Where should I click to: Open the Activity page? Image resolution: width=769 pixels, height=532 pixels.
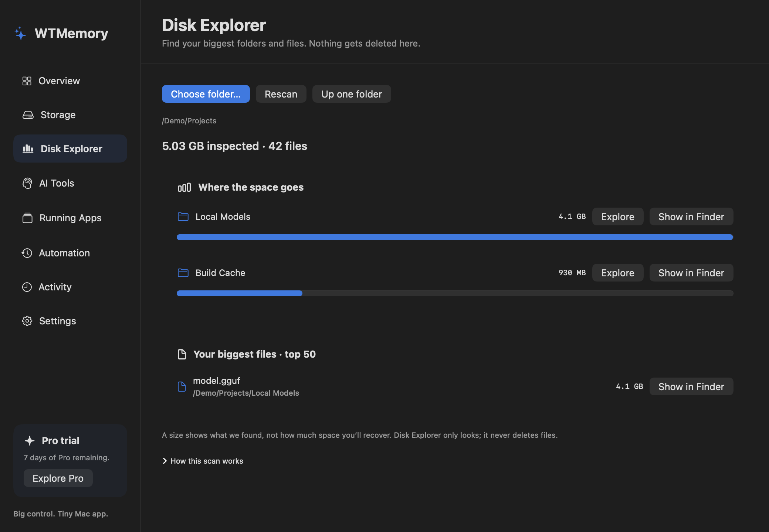coord(70,287)
